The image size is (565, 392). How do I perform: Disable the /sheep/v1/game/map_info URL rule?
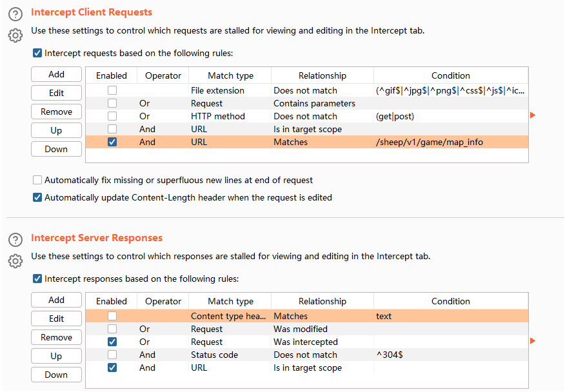(112, 142)
